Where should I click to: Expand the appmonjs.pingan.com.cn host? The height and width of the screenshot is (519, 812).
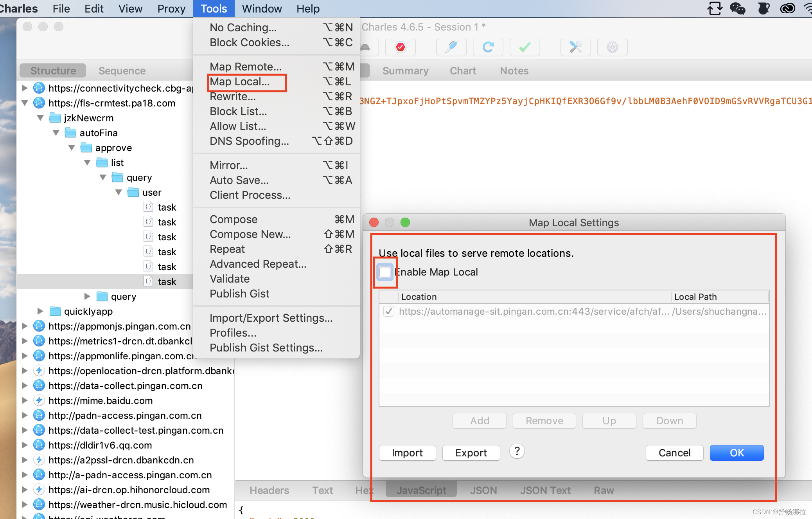[x=25, y=326]
